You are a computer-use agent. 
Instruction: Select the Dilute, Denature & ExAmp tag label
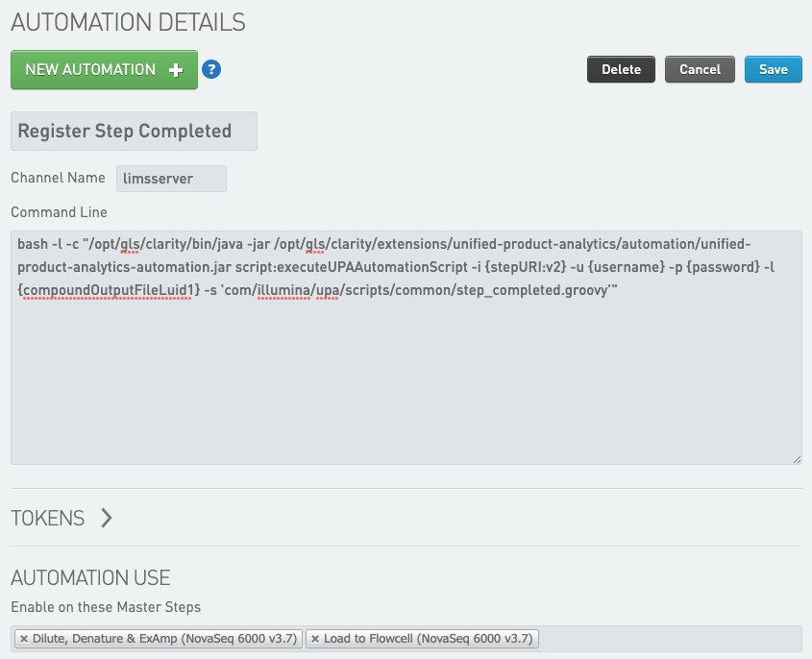click(165, 639)
